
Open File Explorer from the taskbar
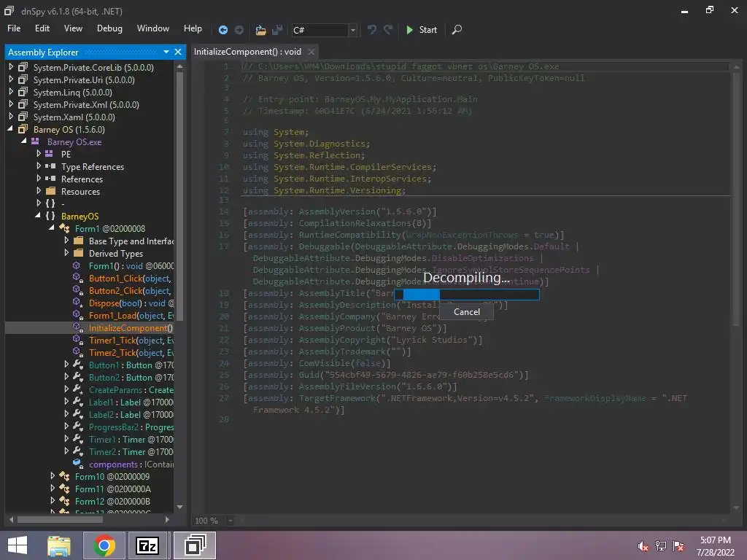click(59, 545)
